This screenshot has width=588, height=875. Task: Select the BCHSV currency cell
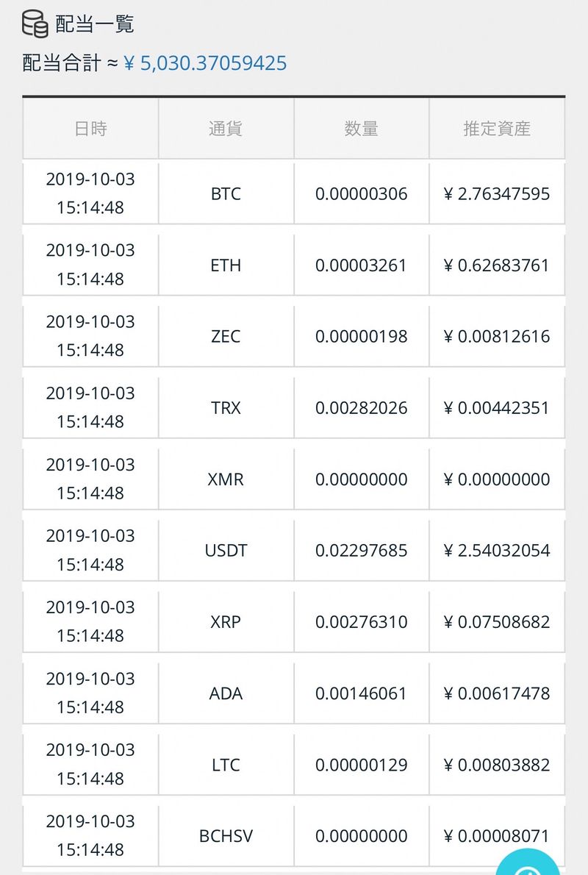tap(226, 836)
